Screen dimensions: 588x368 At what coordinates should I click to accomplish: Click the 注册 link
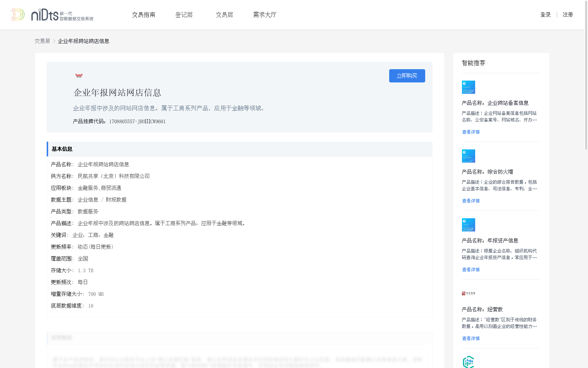(x=568, y=15)
